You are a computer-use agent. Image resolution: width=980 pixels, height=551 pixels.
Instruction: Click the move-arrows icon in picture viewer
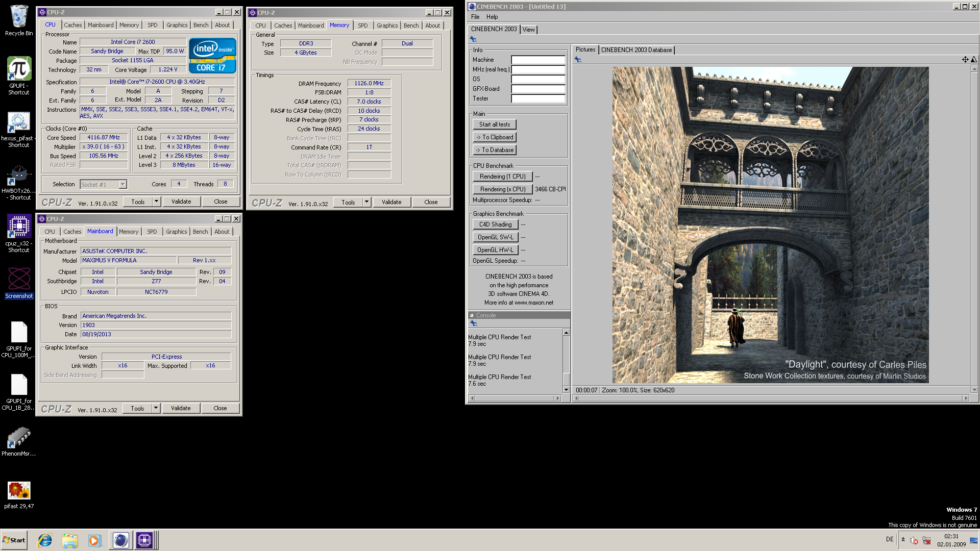pyautogui.click(x=965, y=60)
